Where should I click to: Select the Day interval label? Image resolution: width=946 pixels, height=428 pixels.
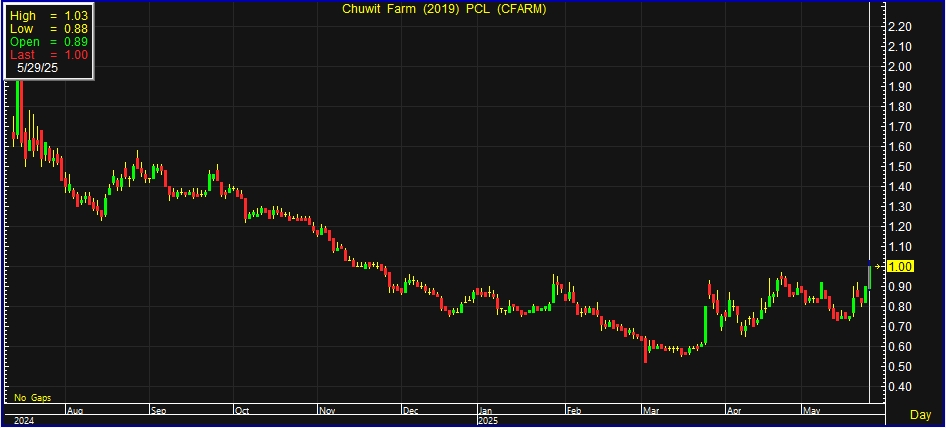click(920, 415)
